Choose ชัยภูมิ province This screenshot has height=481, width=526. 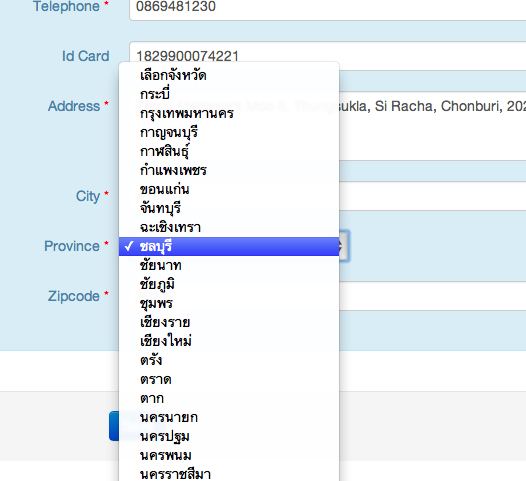229,284
